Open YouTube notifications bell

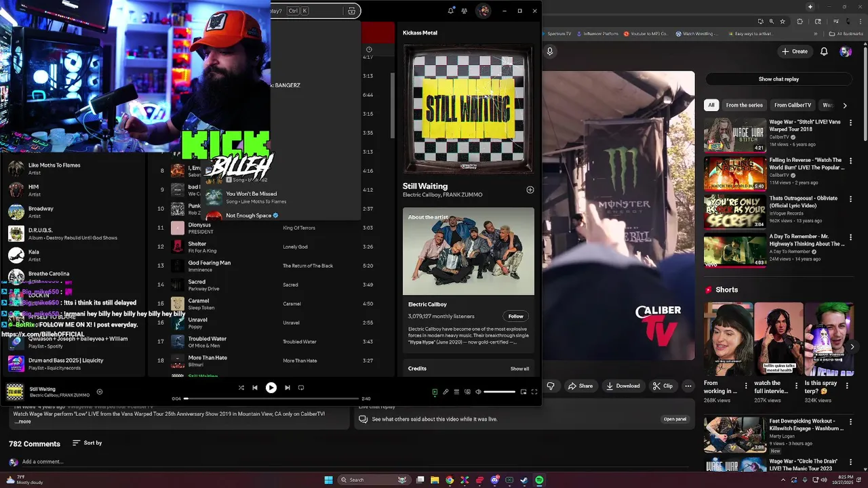click(824, 52)
